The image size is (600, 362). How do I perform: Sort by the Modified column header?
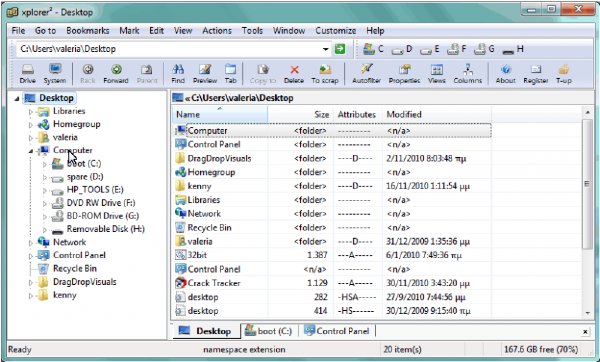[437, 114]
